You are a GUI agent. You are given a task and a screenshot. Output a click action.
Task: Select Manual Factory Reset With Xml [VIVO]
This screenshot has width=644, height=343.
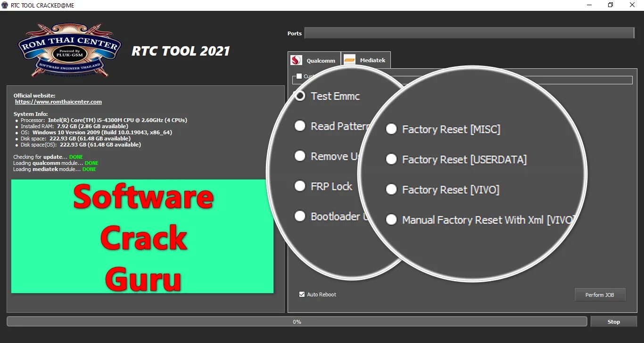coord(391,220)
